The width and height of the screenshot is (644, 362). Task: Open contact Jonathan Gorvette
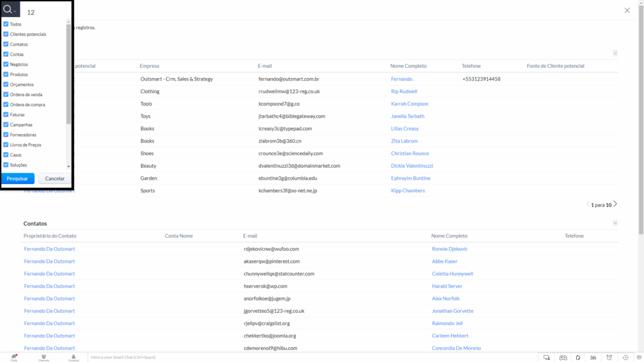coord(453,311)
